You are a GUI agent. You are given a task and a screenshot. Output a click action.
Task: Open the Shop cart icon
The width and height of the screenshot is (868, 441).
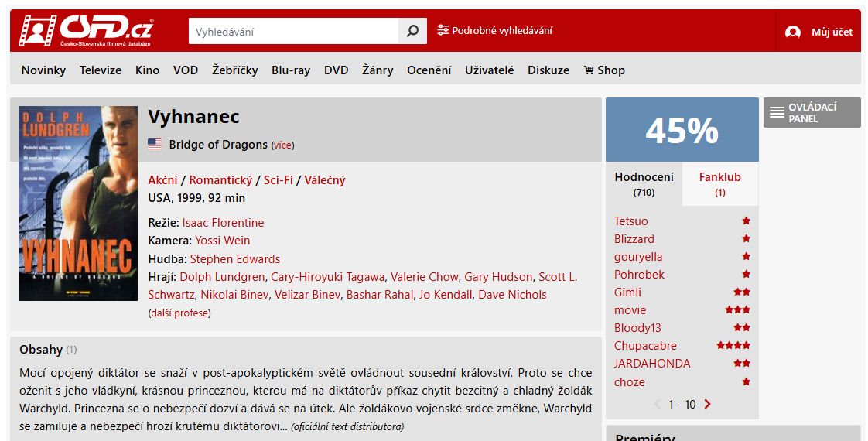(589, 70)
